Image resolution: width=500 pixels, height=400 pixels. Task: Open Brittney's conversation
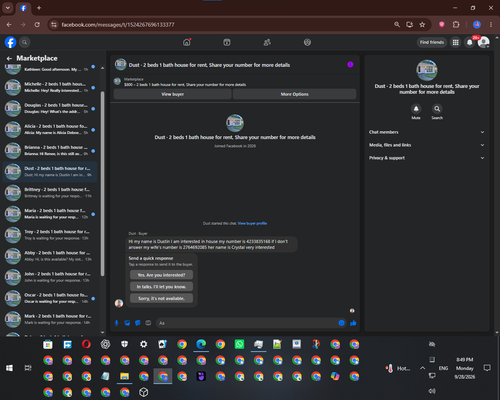pyautogui.click(x=50, y=193)
